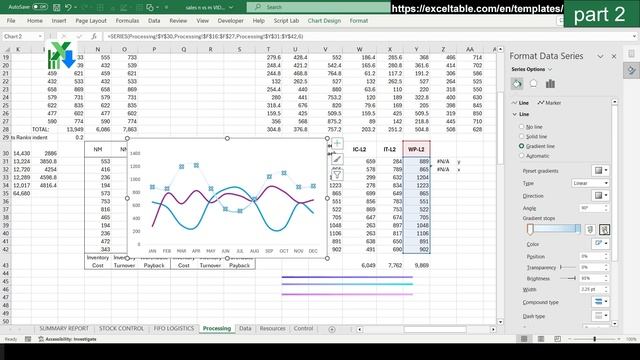Click macro recording icon in status bar
The image size is (640, 360).
[28, 339]
